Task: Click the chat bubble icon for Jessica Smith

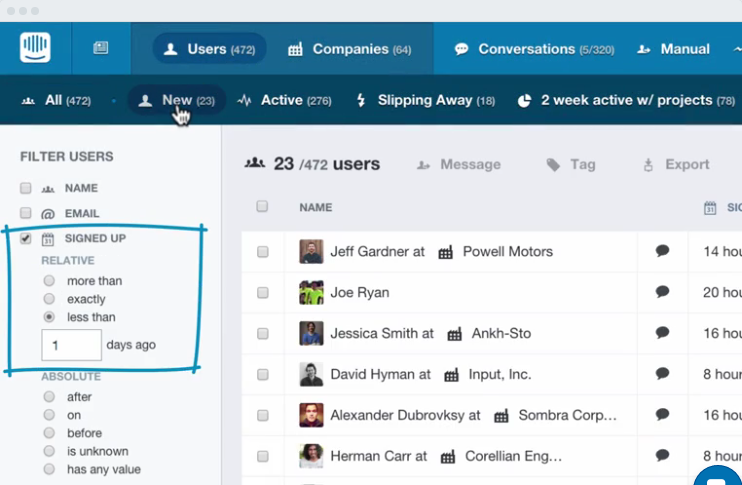Action: (x=662, y=333)
